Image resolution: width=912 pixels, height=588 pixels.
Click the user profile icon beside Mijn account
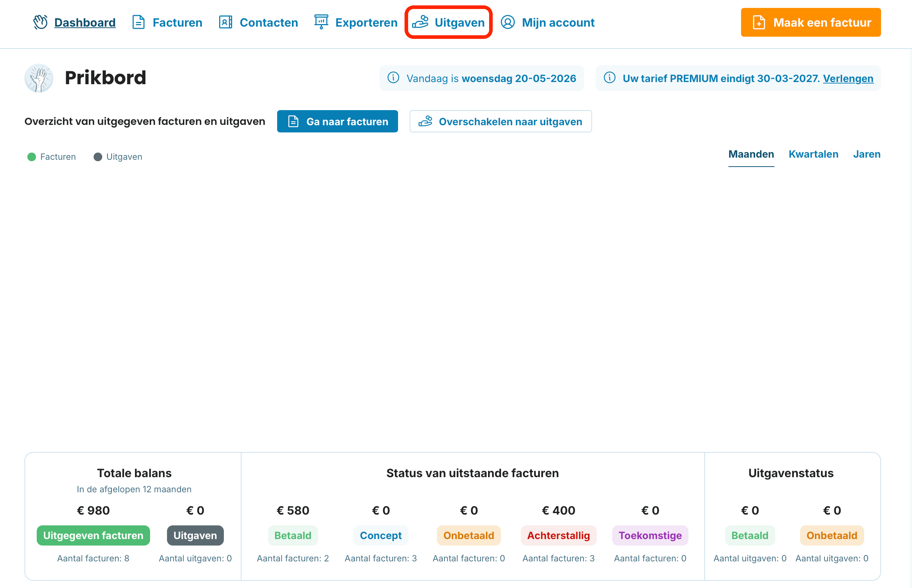[x=508, y=23]
